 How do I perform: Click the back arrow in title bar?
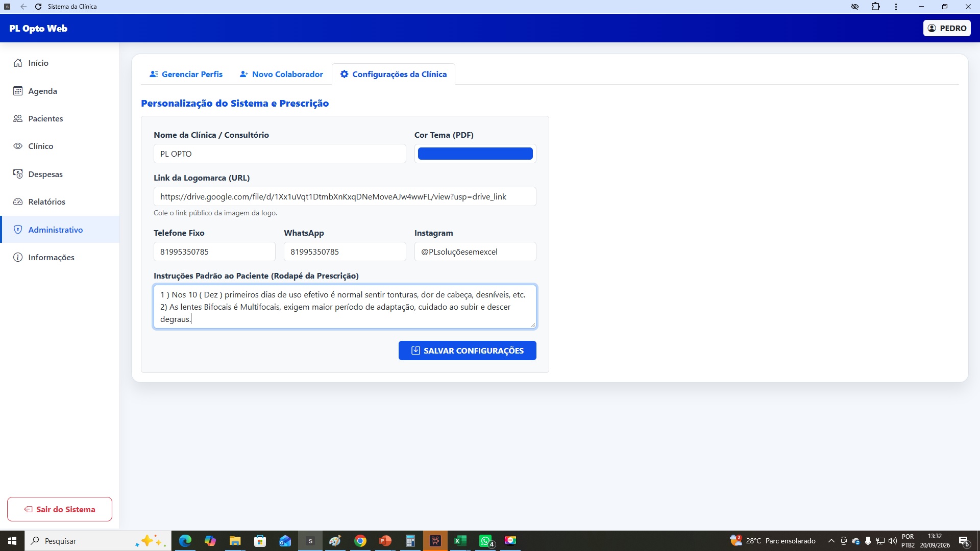23,7
